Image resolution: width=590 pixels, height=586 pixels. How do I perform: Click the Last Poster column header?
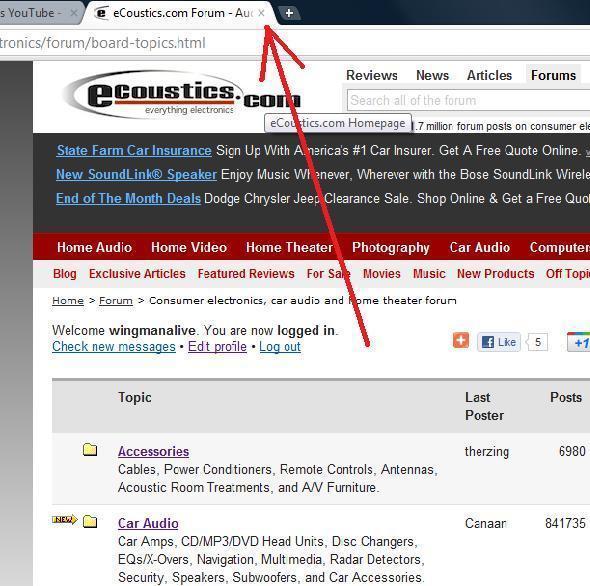(484, 406)
